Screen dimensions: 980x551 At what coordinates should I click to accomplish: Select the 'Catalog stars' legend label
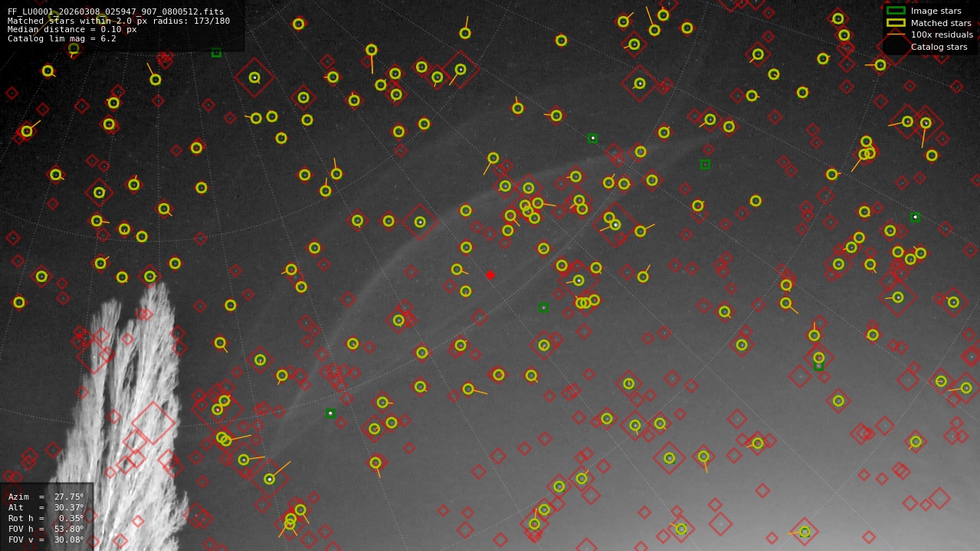(939, 47)
